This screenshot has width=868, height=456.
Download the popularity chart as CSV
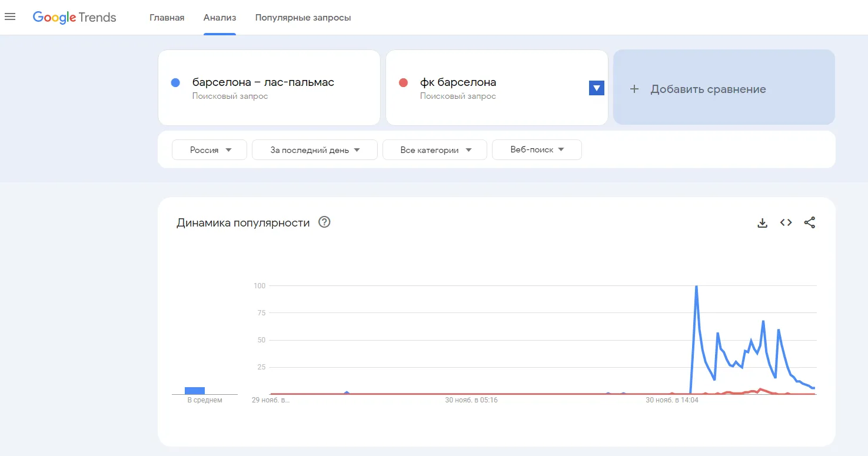pos(763,223)
